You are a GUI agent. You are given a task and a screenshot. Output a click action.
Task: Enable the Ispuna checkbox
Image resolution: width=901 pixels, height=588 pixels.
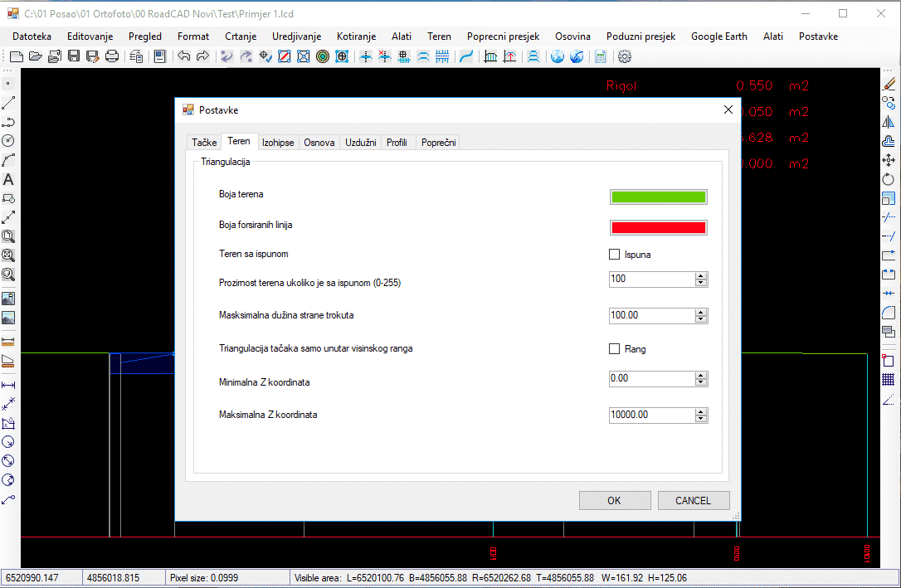click(615, 255)
